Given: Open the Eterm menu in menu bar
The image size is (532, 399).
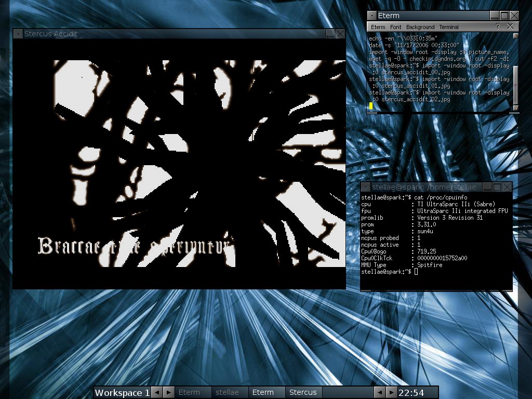Looking at the screenshot, I should pos(378,27).
